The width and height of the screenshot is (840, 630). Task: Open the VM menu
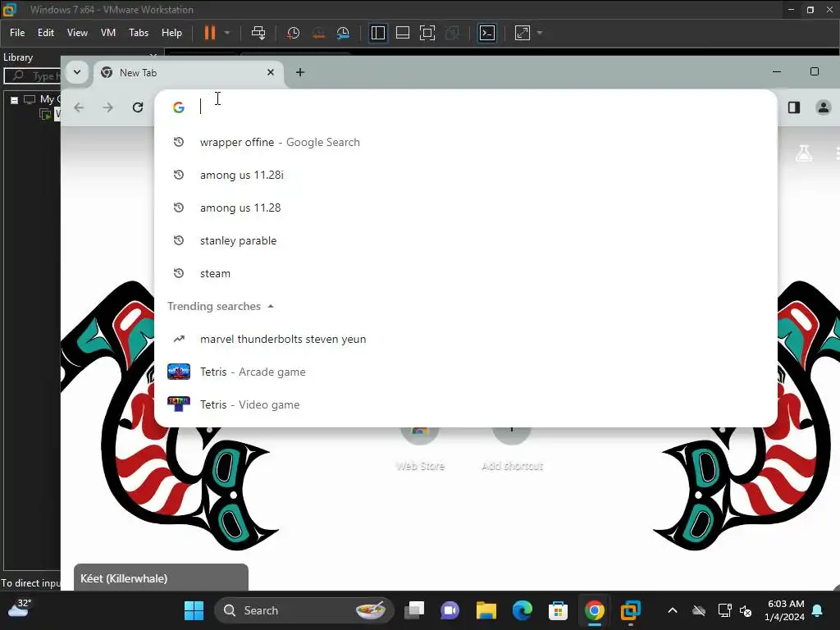pyautogui.click(x=108, y=33)
